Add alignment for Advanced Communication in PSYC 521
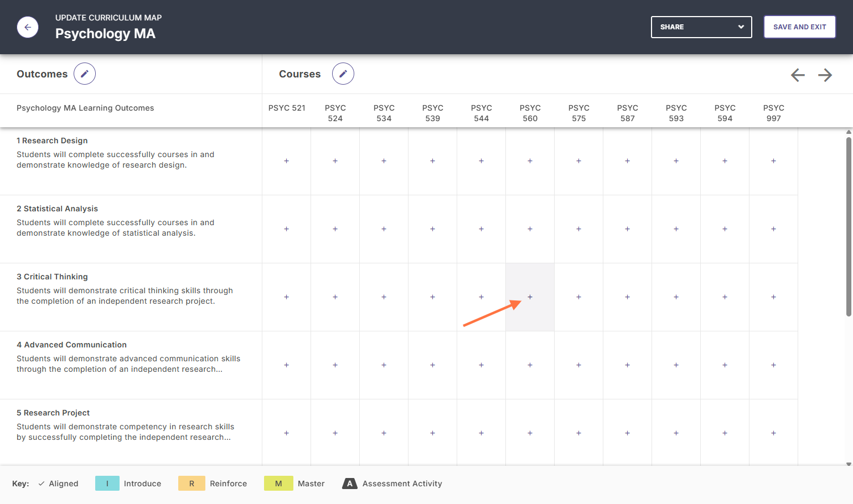This screenshot has height=504, width=853. click(x=287, y=365)
